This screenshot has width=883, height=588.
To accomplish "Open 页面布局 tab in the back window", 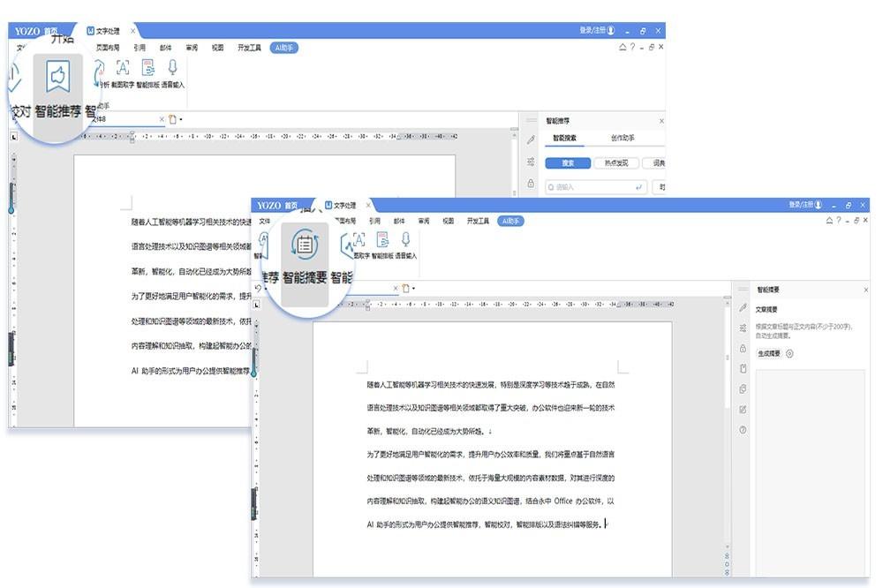I will (x=108, y=48).
